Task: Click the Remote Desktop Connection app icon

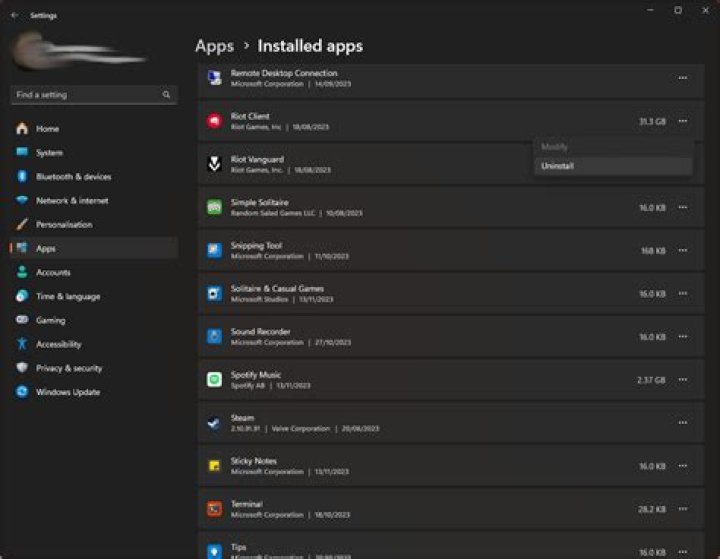Action: pyautogui.click(x=214, y=78)
